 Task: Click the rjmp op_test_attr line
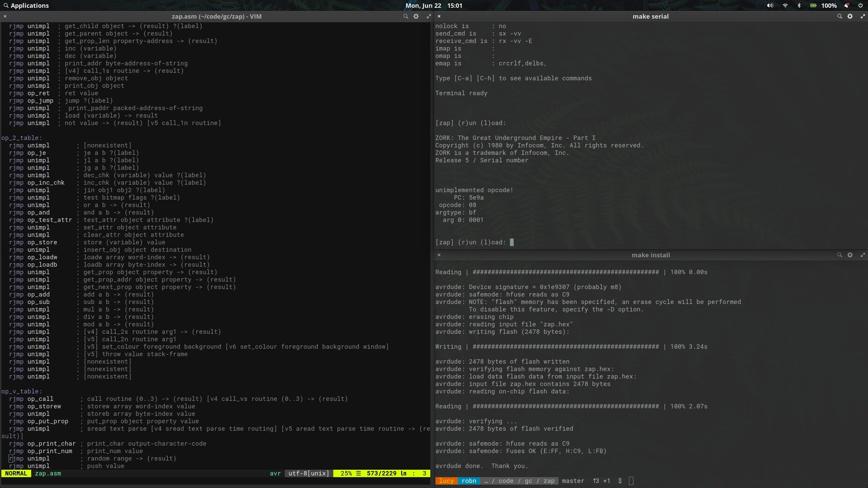(x=111, y=220)
